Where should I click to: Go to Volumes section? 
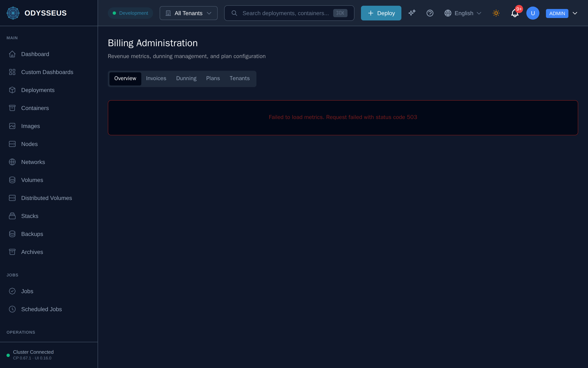click(x=49, y=180)
